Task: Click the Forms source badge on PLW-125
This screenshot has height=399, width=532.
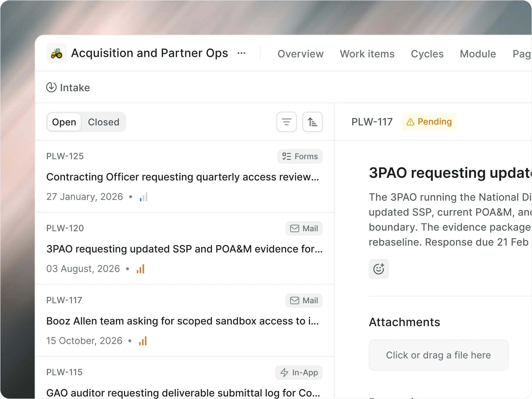Action: pyautogui.click(x=300, y=156)
